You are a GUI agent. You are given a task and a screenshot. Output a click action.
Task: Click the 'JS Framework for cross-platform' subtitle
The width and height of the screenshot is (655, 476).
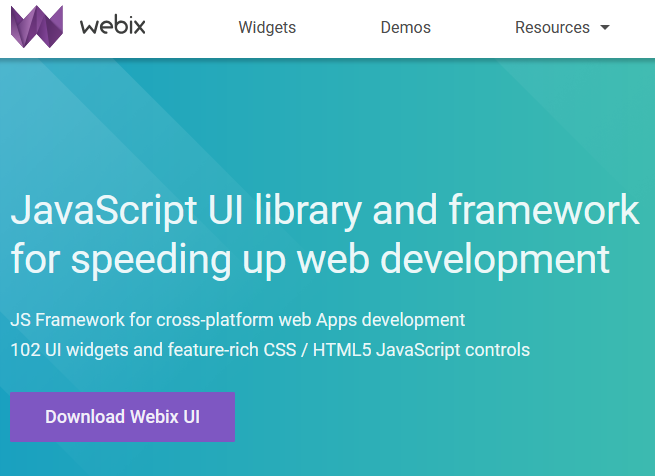pyautogui.click(x=237, y=320)
